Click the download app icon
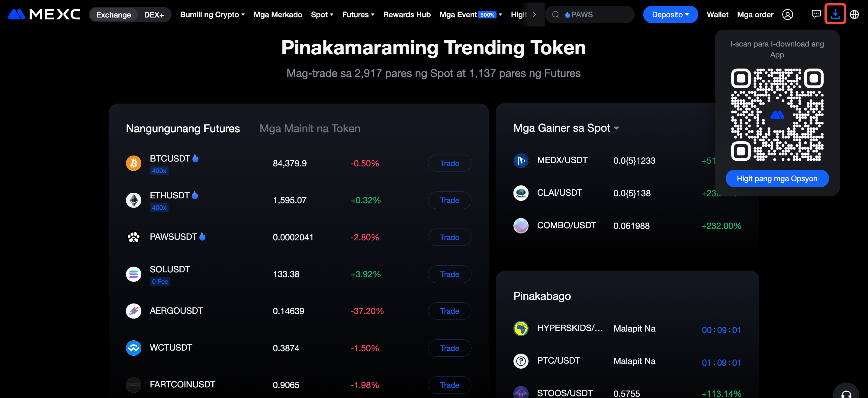The width and height of the screenshot is (868, 398). point(835,14)
